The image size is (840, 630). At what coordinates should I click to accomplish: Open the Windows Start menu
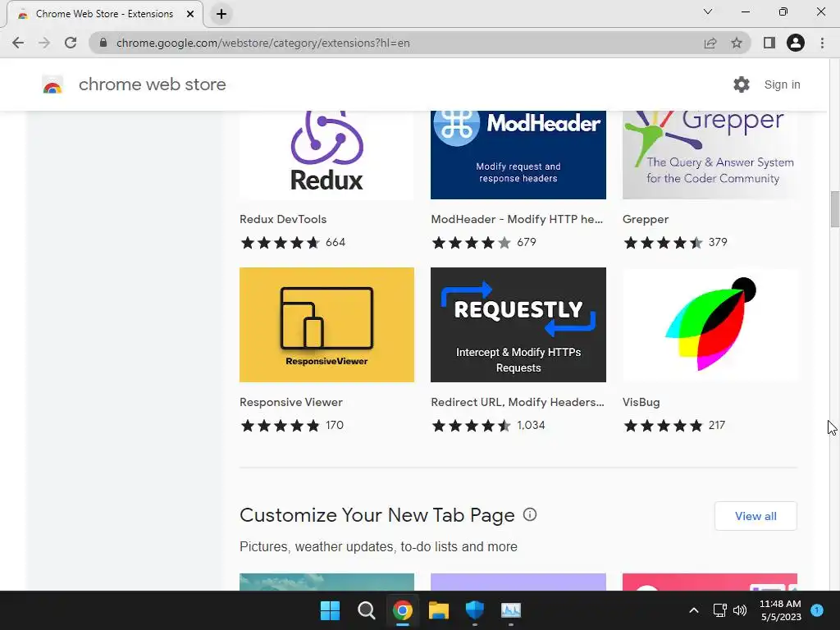(x=330, y=610)
